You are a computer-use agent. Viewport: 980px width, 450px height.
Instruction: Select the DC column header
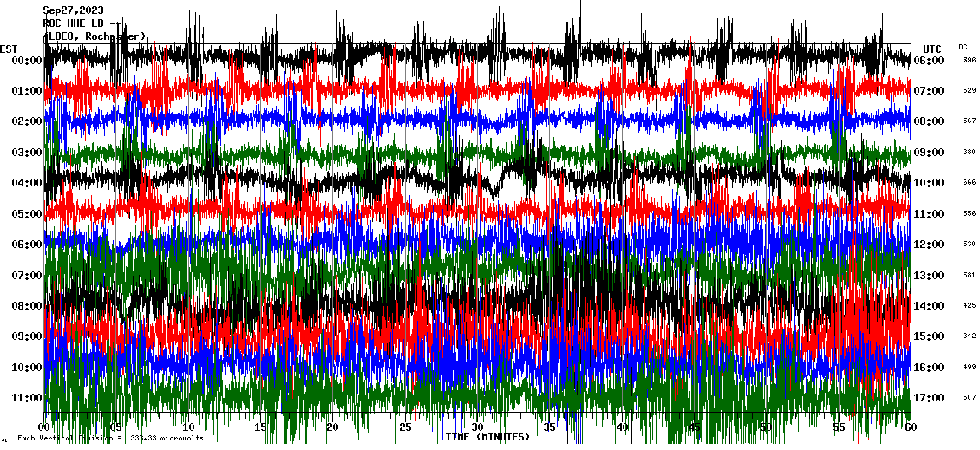pyautogui.click(x=964, y=47)
